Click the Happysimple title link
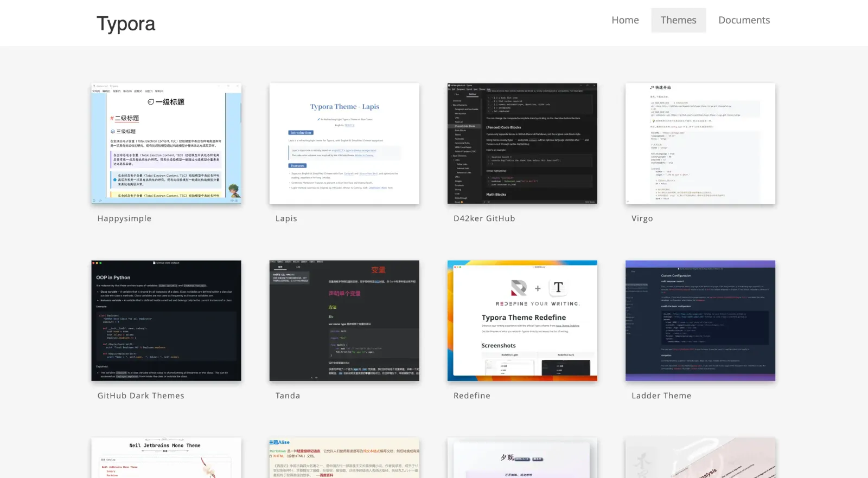Screen dimensions: 868x478 tap(124, 218)
